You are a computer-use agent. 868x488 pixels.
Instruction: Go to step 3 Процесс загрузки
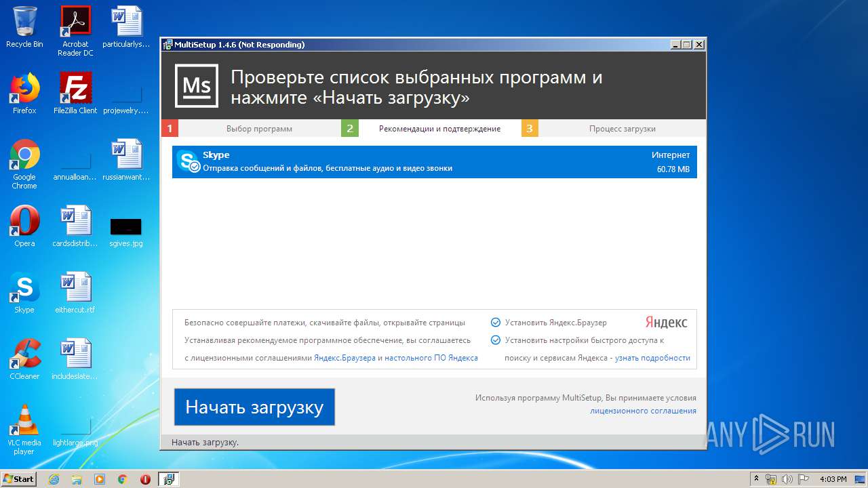(x=614, y=128)
